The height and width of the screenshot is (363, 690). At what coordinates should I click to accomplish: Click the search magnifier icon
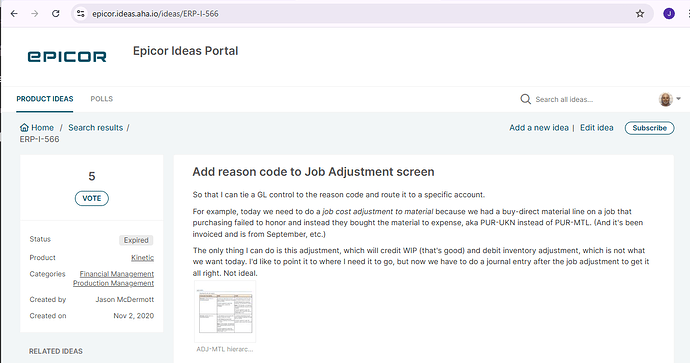click(x=525, y=99)
